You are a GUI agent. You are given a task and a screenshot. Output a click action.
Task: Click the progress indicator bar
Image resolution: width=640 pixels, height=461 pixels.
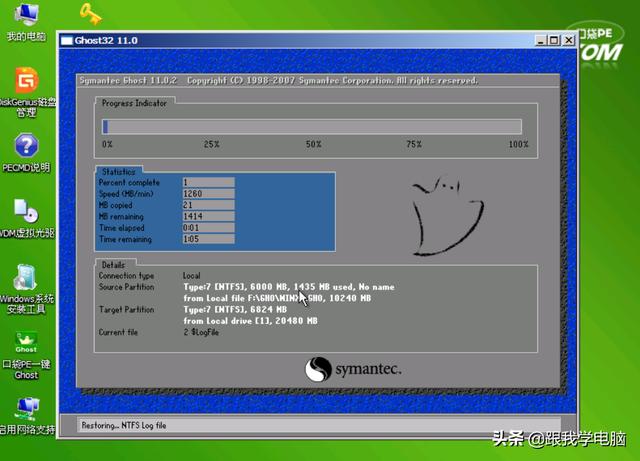[311, 127]
